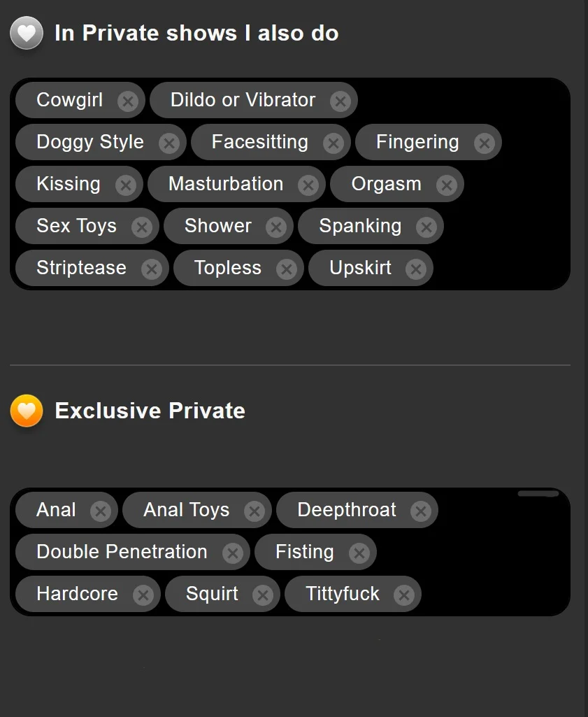Screen dimensions: 588x717
Task: Remove the Doggy Style tag
Action: pos(168,143)
